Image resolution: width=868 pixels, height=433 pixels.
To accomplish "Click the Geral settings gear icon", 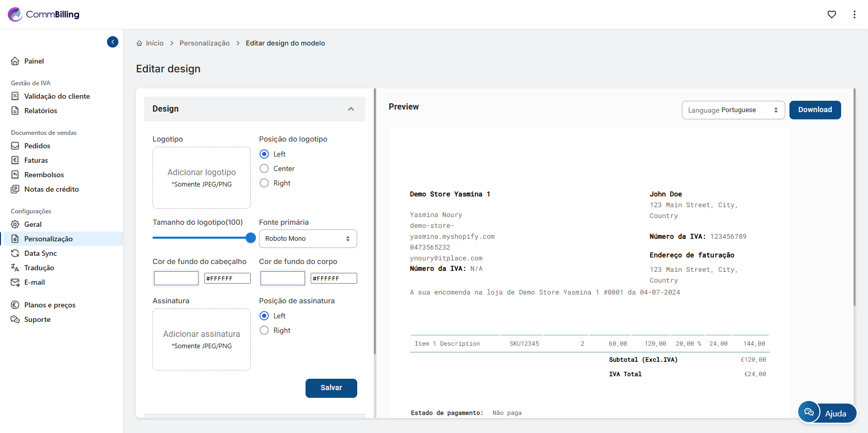I will pyautogui.click(x=15, y=224).
